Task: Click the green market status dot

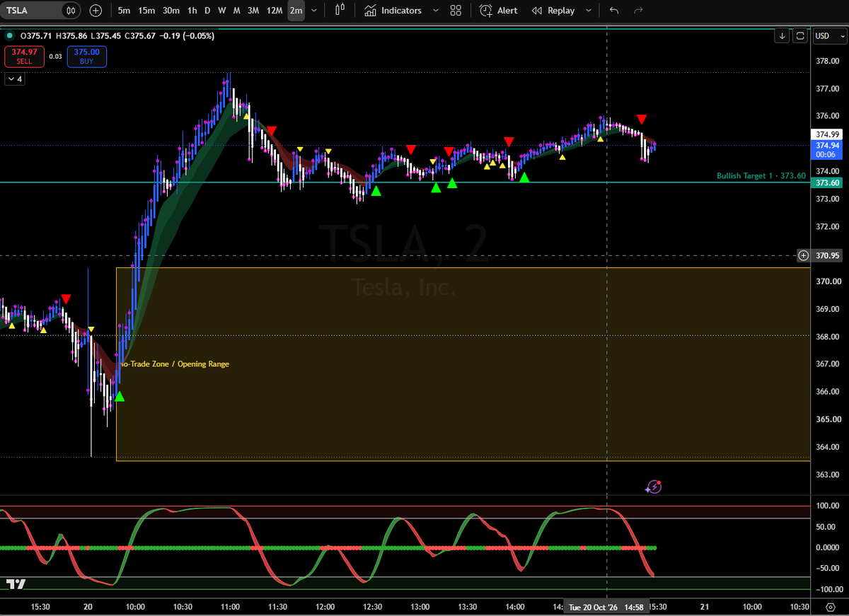Action: (8, 36)
